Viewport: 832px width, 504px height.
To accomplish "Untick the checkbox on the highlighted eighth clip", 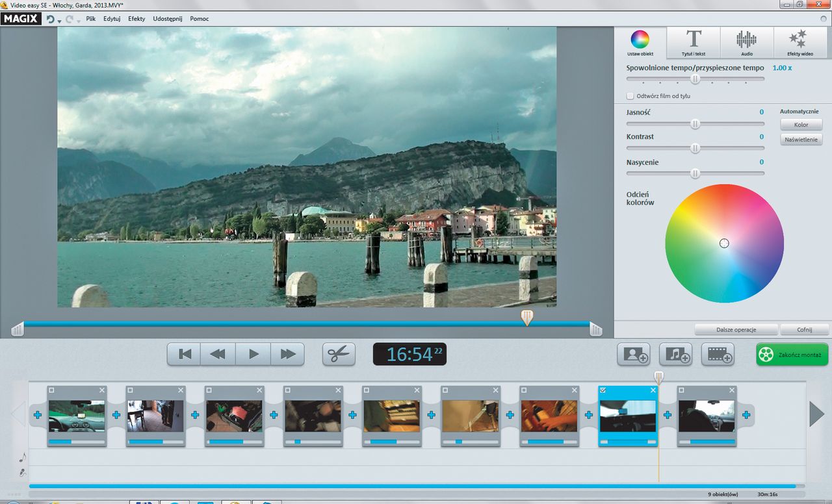I will (x=603, y=390).
